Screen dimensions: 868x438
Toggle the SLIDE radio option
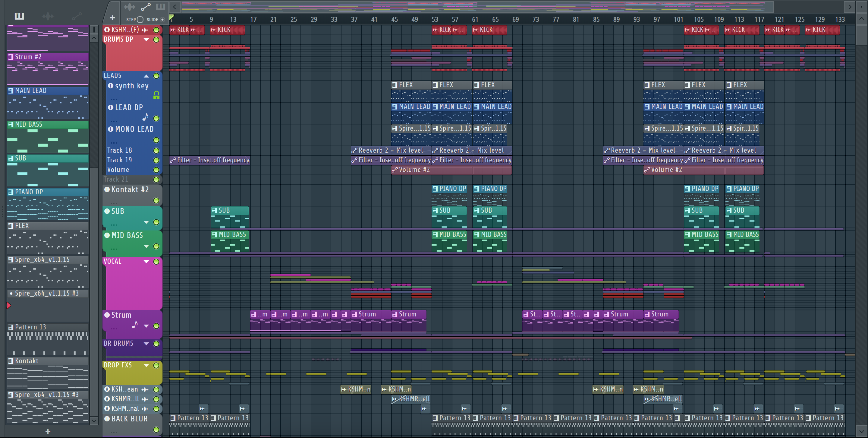pyautogui.click(x=162, y=20)
